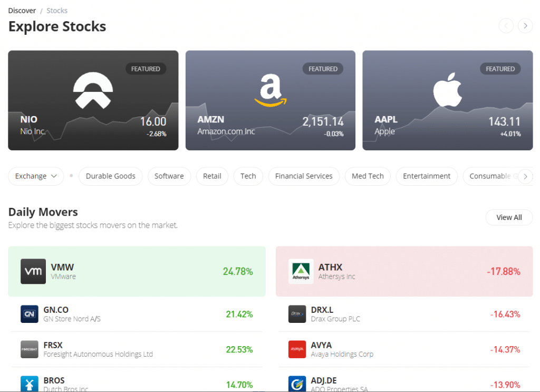Toggle the Tech category filter
The image size is (540, 392).
click(x=248, y=176)
